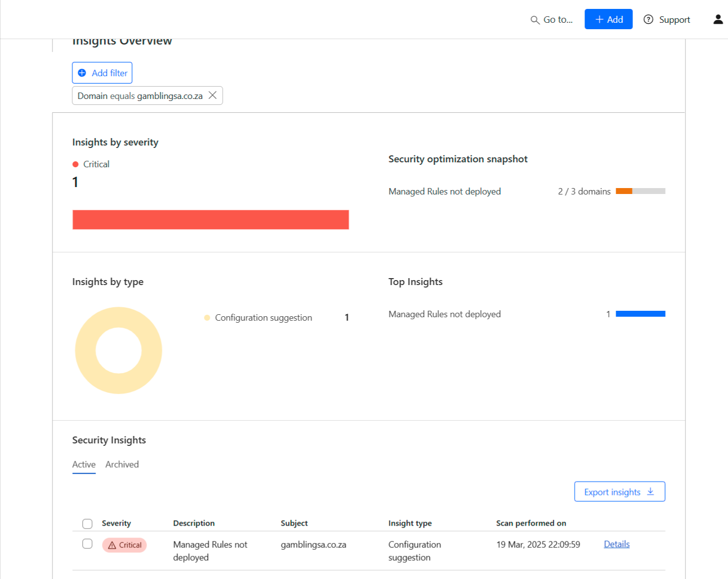
Task: Select the Active insights tab
Action: point(84,464)
